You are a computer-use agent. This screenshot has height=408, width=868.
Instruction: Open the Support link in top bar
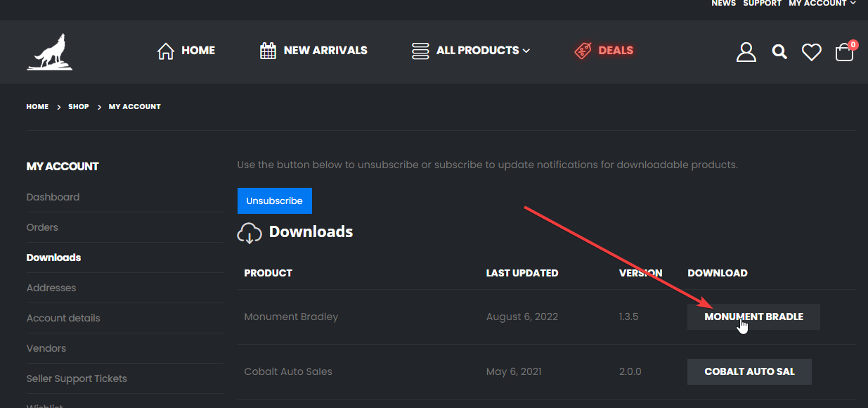coord(762,4)
